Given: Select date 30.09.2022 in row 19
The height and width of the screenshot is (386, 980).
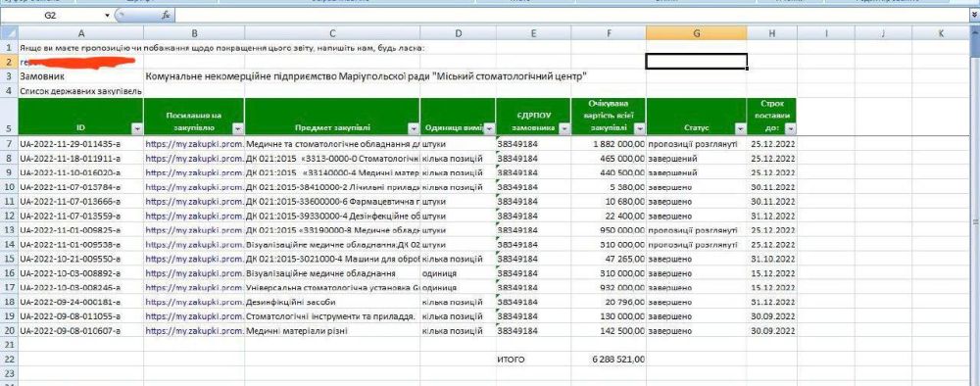Looking at the screenshot, I should point(772,316).
